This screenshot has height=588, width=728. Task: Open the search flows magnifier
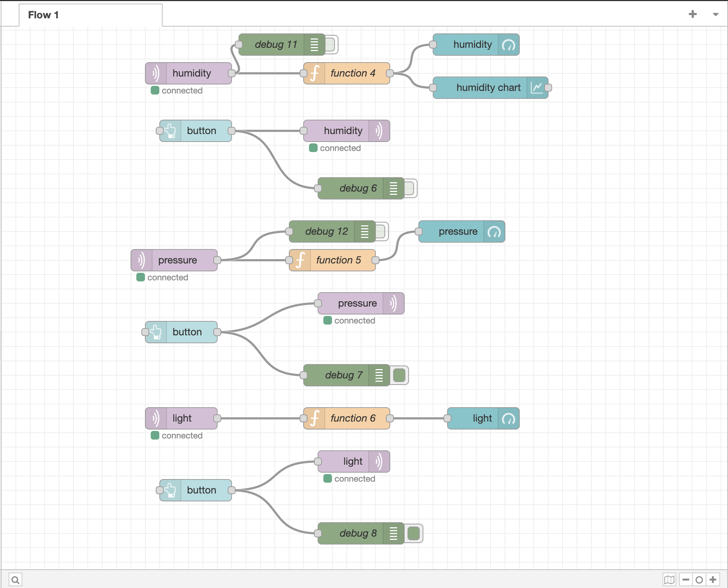pyautogui.click(x=15, y=580)
